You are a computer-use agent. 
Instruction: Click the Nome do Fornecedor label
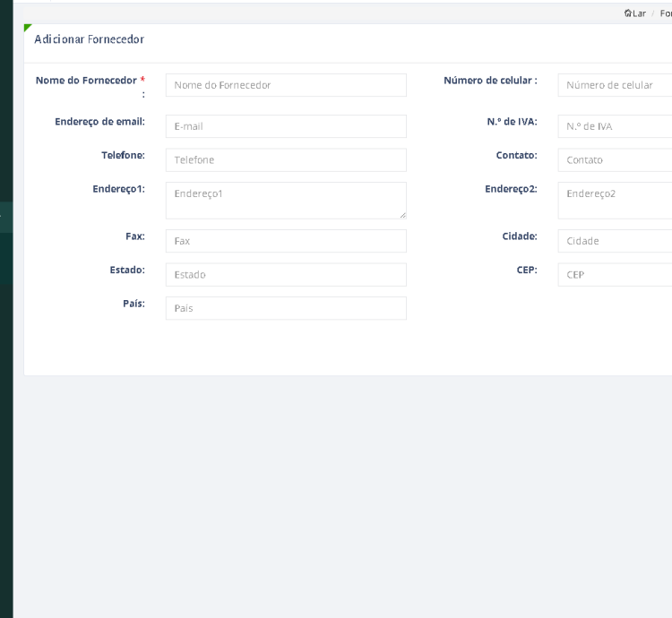[86, 81]
